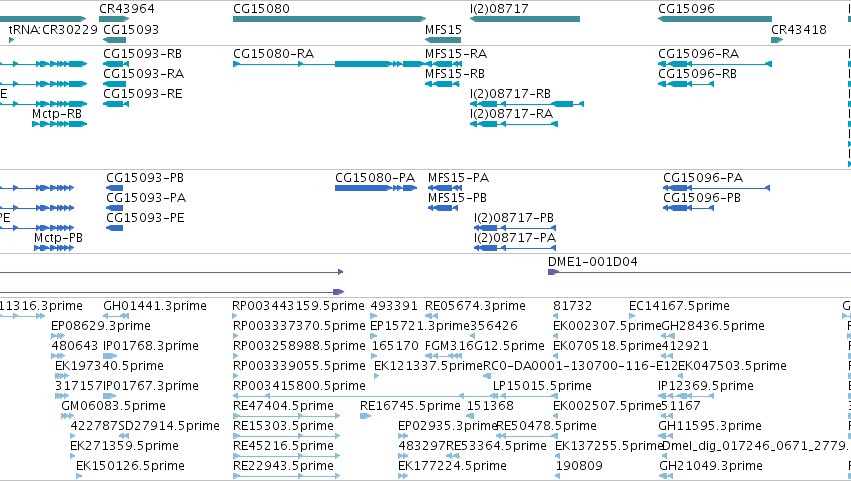Click protein CG15093-PE label
The image size is (851, 481).
tap(145, 218)
